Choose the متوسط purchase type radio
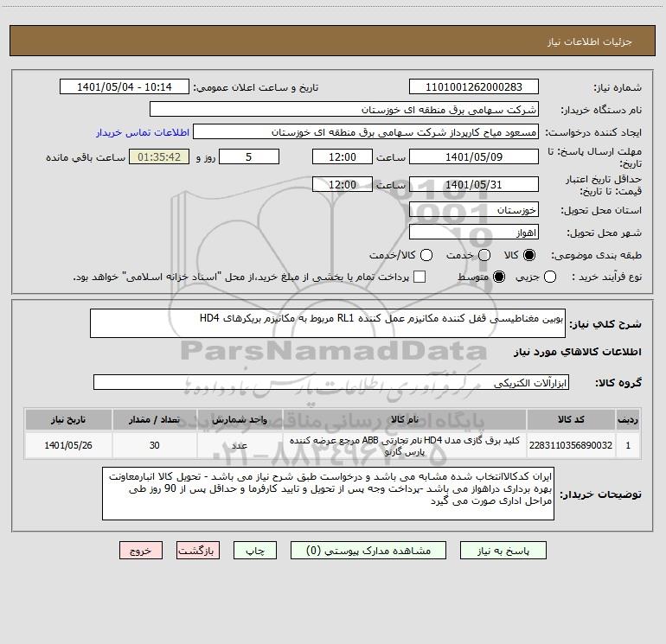666x644 pixels. (499, 277)
